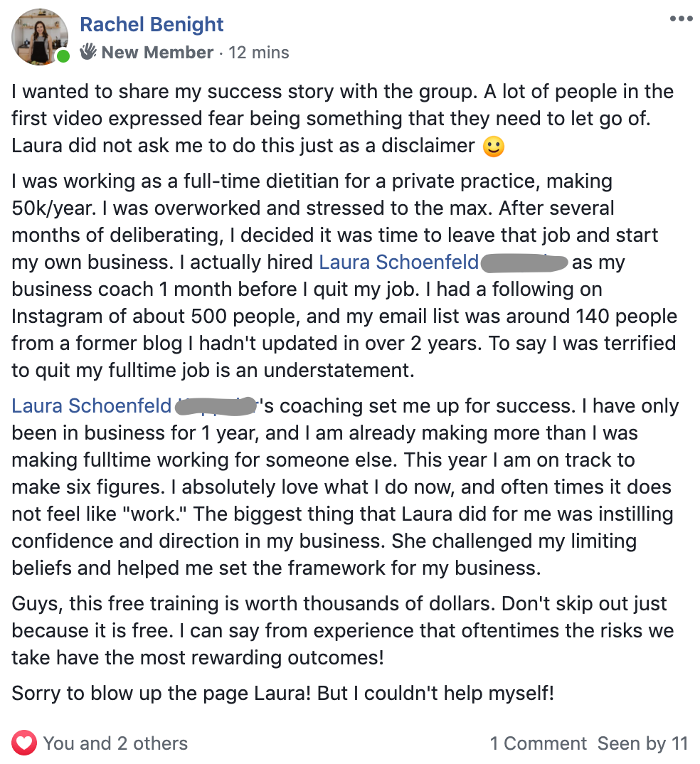Screen dimensions: 700x764
Task: Click the red heart reaction icon
Action: pyautogui.click(x=24, y=743)
